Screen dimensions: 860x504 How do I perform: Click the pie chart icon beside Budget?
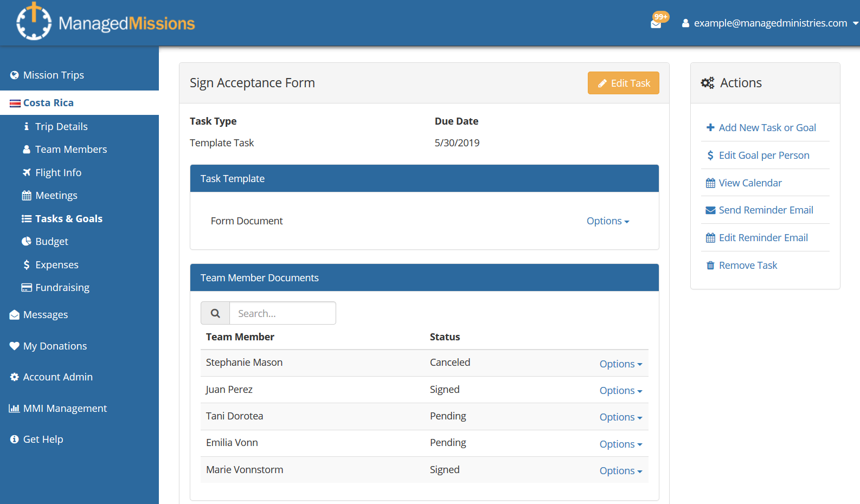26,241
